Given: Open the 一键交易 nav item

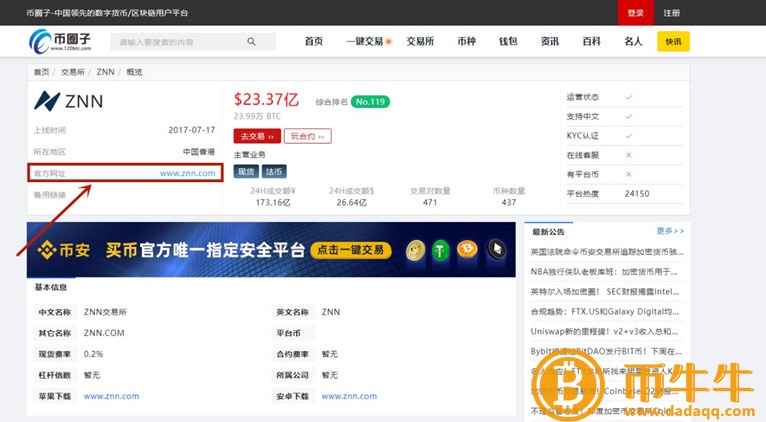Looking at the screenshot, I should [x=365, y=42].
